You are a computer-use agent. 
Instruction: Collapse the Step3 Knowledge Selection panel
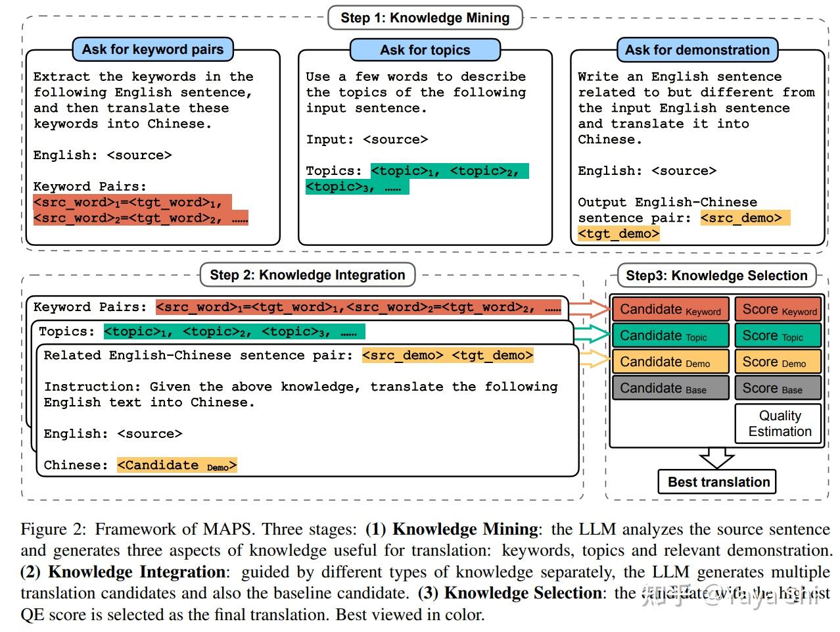(716, 276)
